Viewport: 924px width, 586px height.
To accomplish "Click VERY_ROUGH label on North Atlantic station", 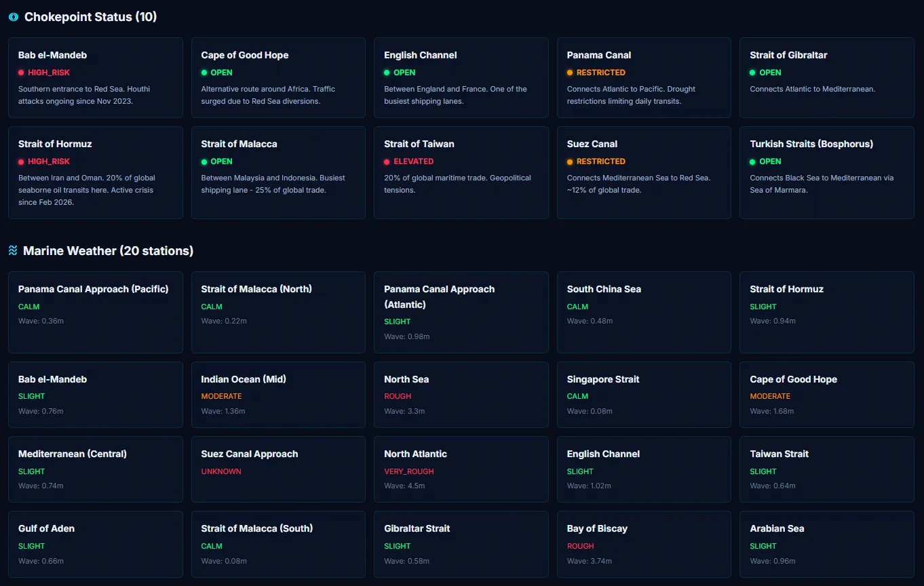I will coord(409,471).
